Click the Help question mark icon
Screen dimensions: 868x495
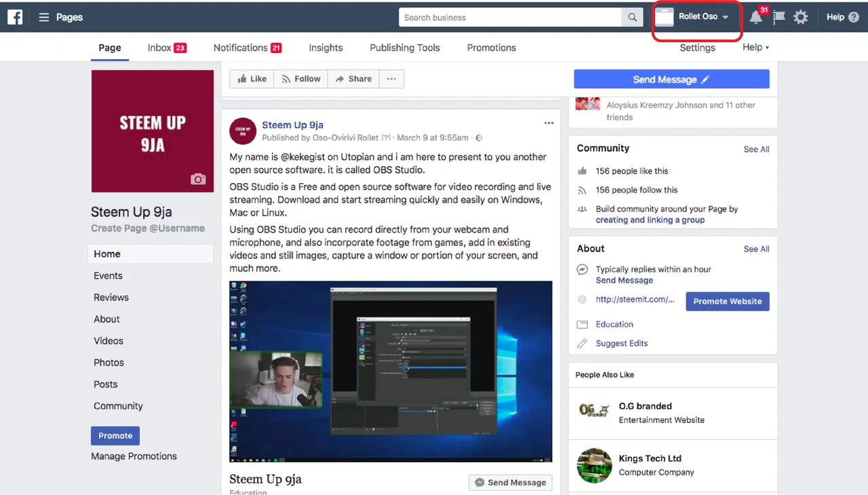coord(854,18)
